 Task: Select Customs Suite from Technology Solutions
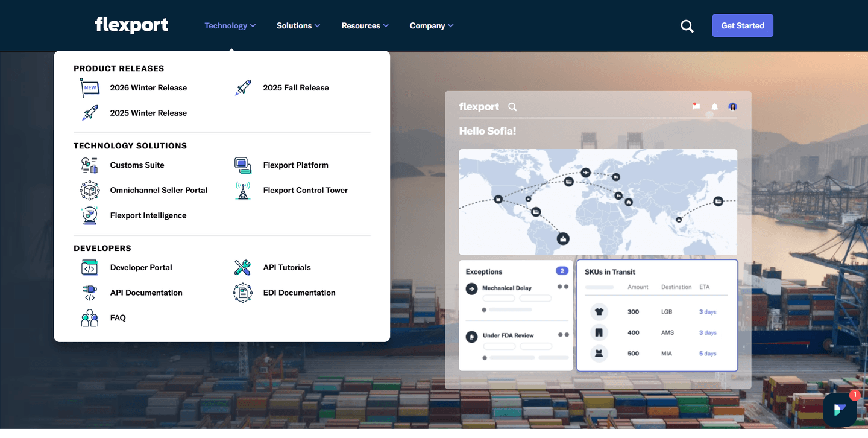coord(137,165)
